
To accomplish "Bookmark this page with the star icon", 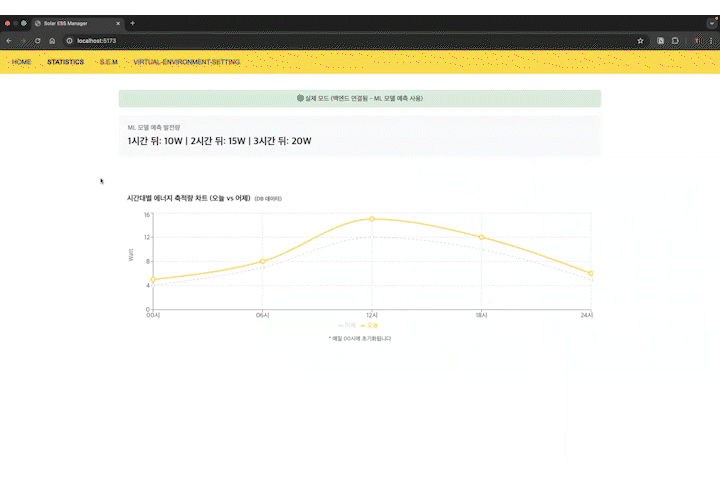I will click(x=640, y=41).
